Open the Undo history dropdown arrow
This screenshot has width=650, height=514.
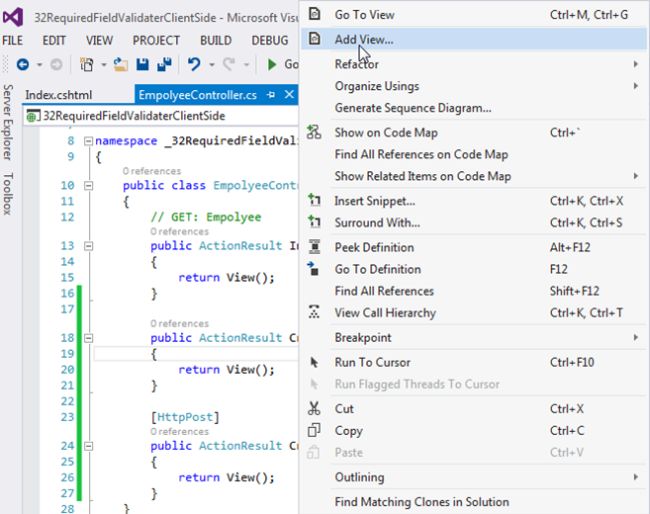click(x=210, y=64)
